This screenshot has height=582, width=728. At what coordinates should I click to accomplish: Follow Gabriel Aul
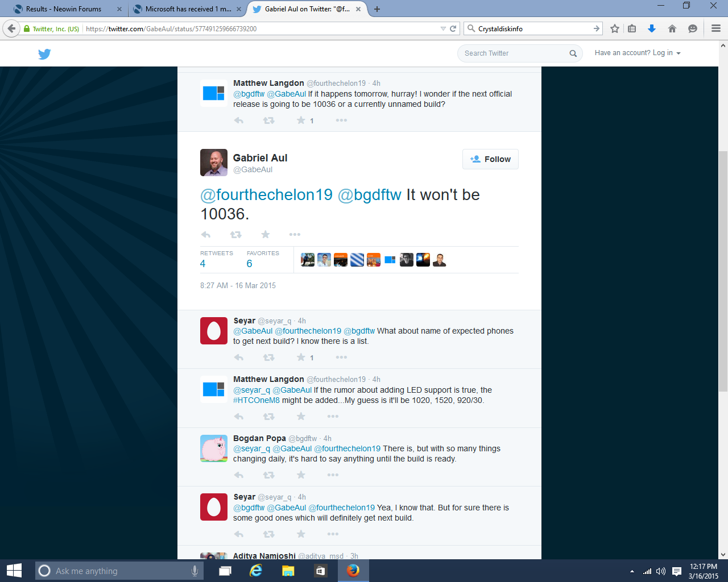point(490,159)
